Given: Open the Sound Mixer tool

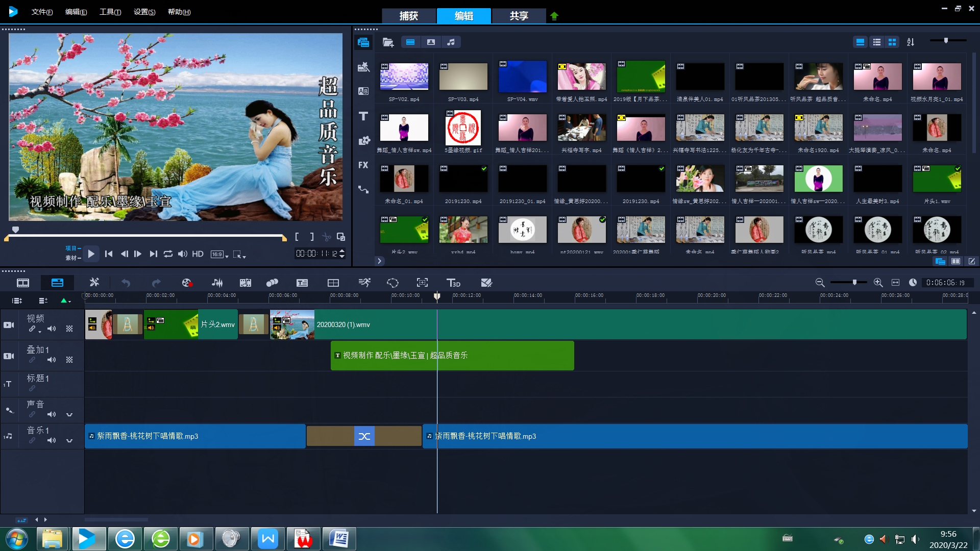Looking at the screenshot, I should tap(217, 283).
